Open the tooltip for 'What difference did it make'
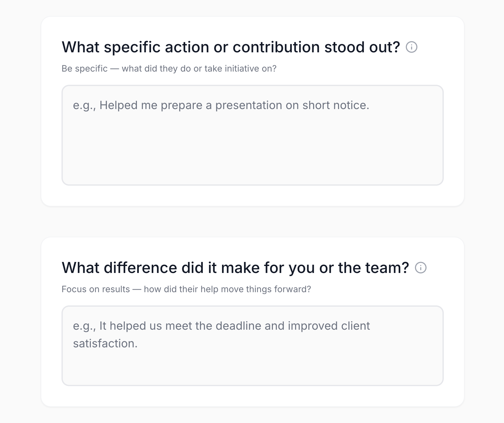This screenshot has height=423, width=504. click(x=421, y=268)
